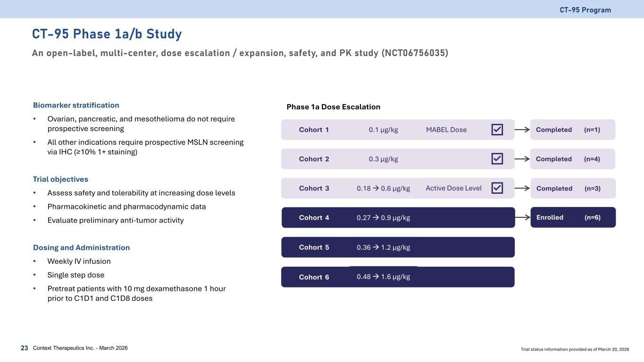Select the Completed (n=3) status box
This screenshot has height=362, width=644.
573,188
